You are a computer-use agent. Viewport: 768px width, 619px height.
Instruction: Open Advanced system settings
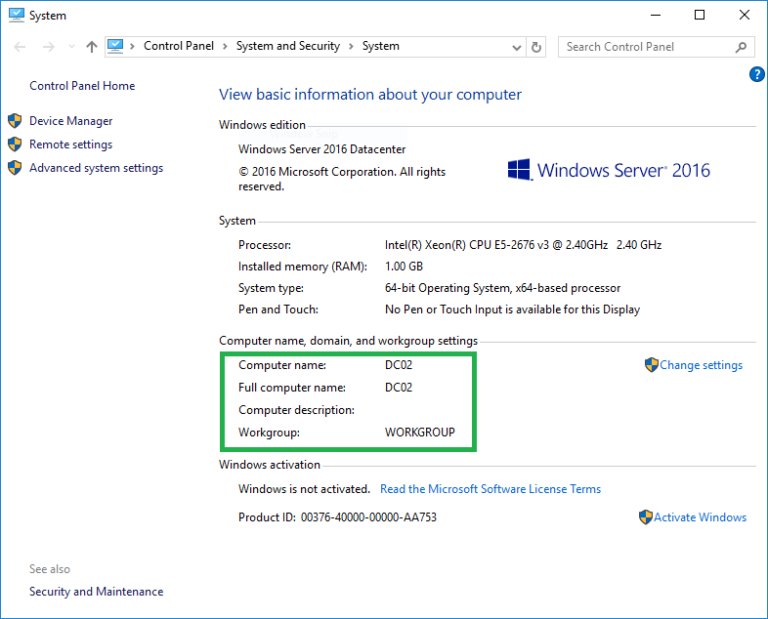coord(95,168)
